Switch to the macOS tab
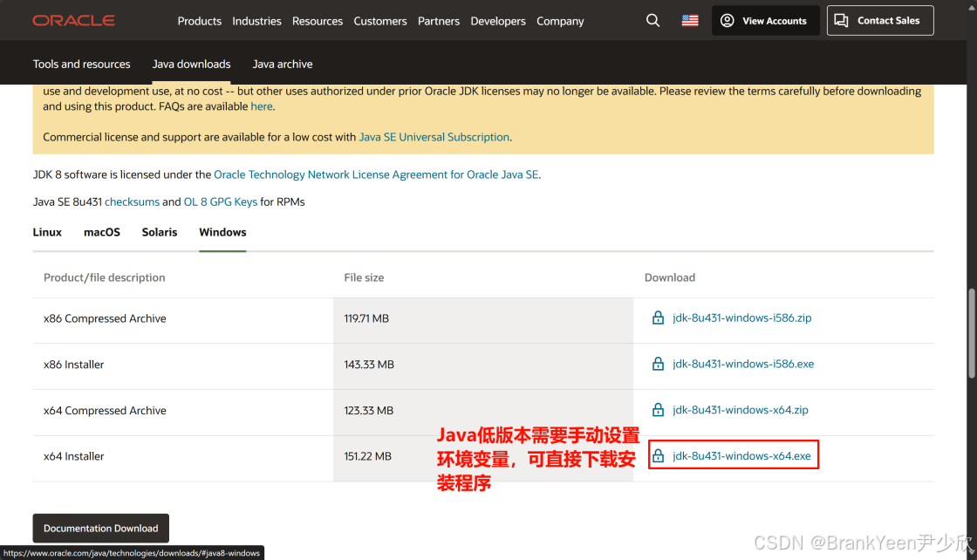The height and width of the screenshot is (560, 977). click(x=102, y=232)
